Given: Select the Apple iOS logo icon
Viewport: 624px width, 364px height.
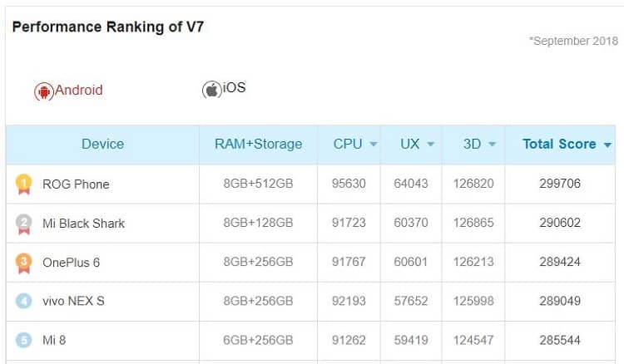Looking at the screenshot, I should [x=211, y=90].
